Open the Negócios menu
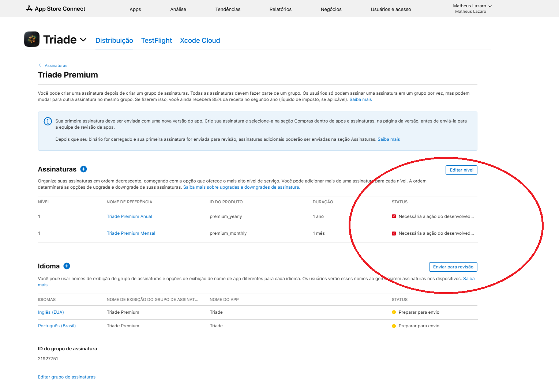Screen dimensions: 559x392 click(331, 9)
